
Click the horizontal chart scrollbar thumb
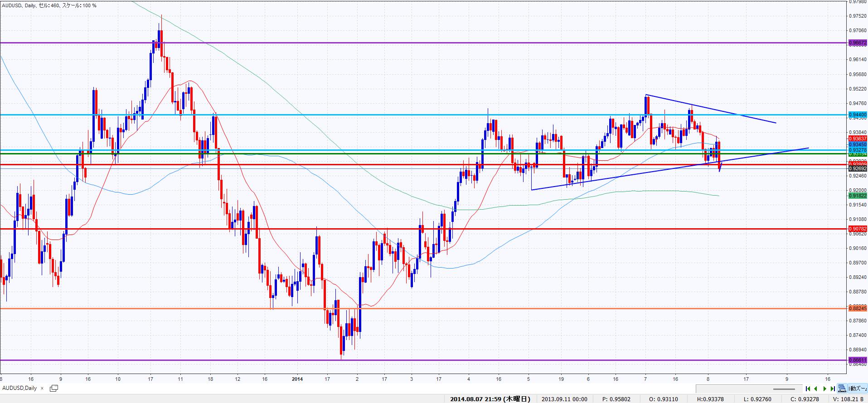[784, 389]
